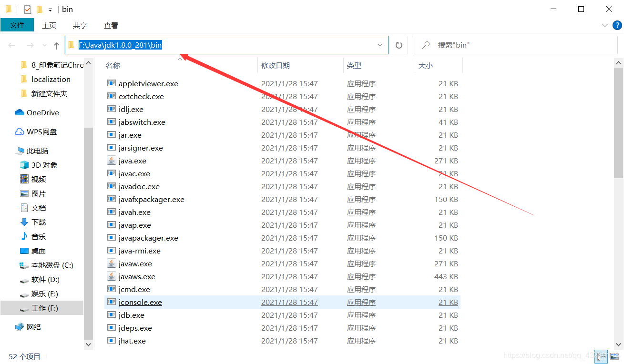Click the 桌面 desktop icon
The width and height of the screenshot is (624, 364).
pyautogui.click(x=24, y=251)
